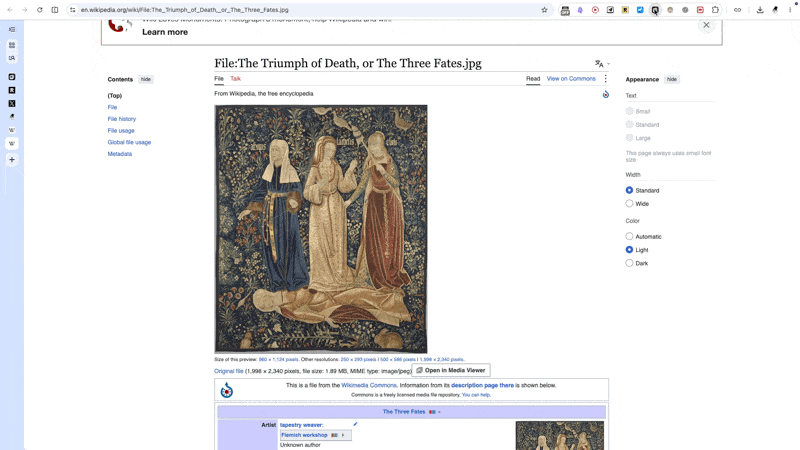The image size is (800, 450).
Task: Go to File history in Contents
Action: (x=121, y=119)
